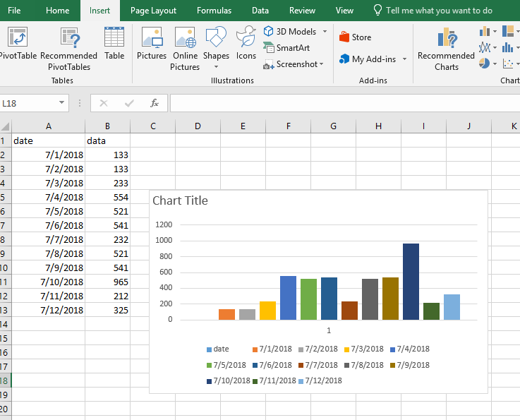Expand the pie chart dropdown arrow

[x=495, y=64]
